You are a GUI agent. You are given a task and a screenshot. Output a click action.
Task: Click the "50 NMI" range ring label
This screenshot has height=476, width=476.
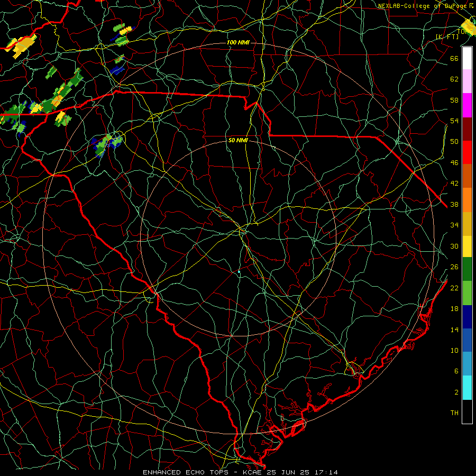point(238,140)
